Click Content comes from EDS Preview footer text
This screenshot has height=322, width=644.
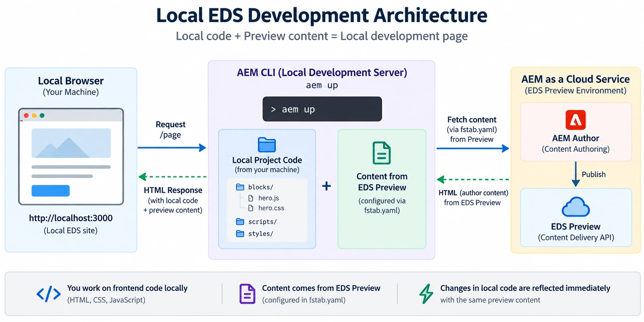[321, 288]
